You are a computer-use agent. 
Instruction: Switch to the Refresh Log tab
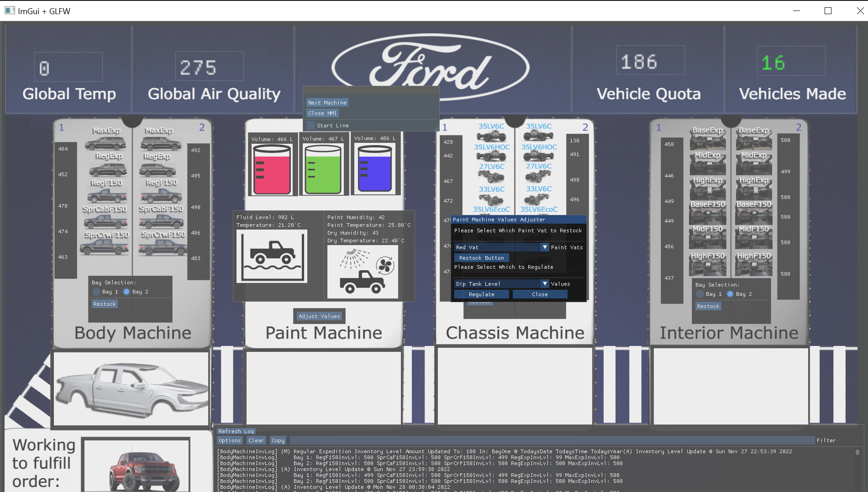tap(235, 431)
